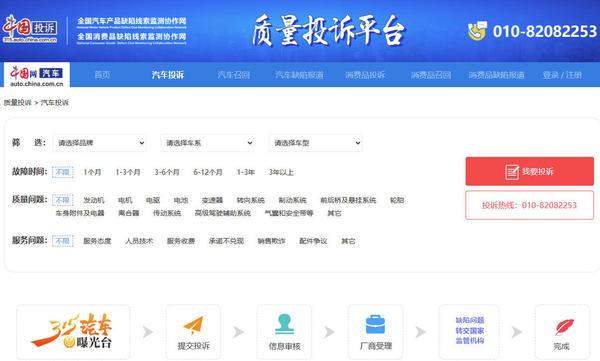Screen dimensions: 600x361
Task: Select 不限 for 服务问题
Action: [x=62, y=241]
